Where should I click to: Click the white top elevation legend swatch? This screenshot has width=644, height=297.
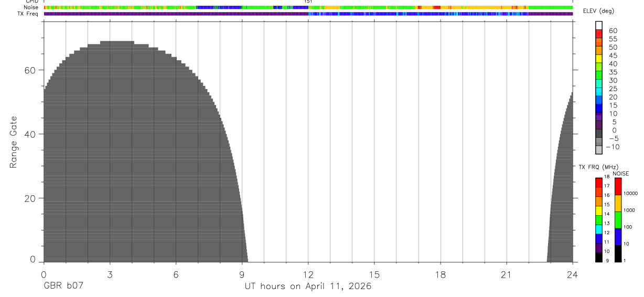click(599, 26)
